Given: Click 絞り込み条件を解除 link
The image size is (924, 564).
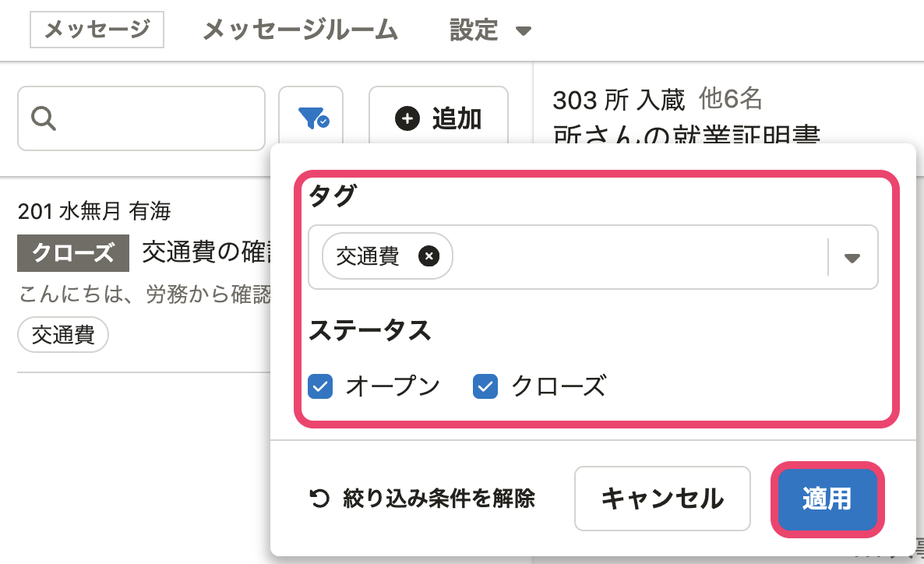Looking at the screenshot, I should coord(439,499).
